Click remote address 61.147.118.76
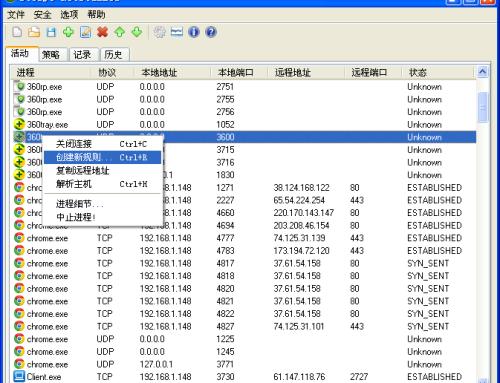 (x=299, y=377)
